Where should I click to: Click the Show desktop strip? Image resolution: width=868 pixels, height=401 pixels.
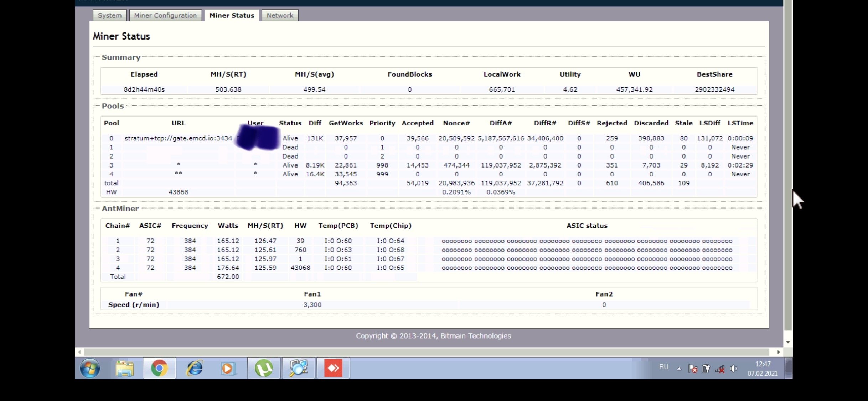[x=789, y=368]
